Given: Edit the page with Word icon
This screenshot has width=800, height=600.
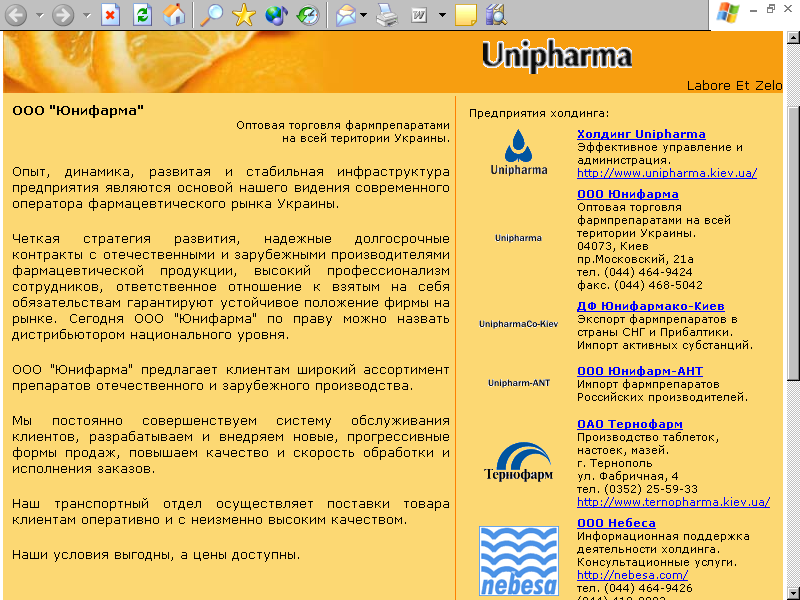Looking at the screenshot, I should coord(419,15).
